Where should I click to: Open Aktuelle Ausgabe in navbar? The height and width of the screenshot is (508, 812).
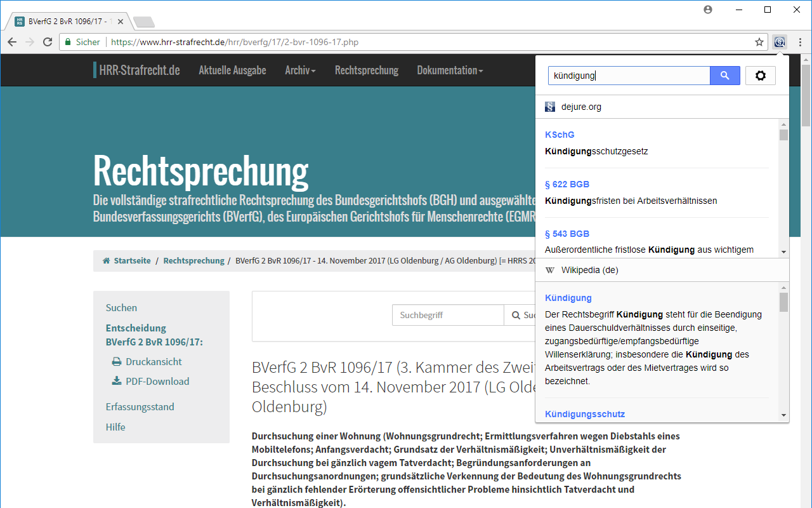(233, 70)
